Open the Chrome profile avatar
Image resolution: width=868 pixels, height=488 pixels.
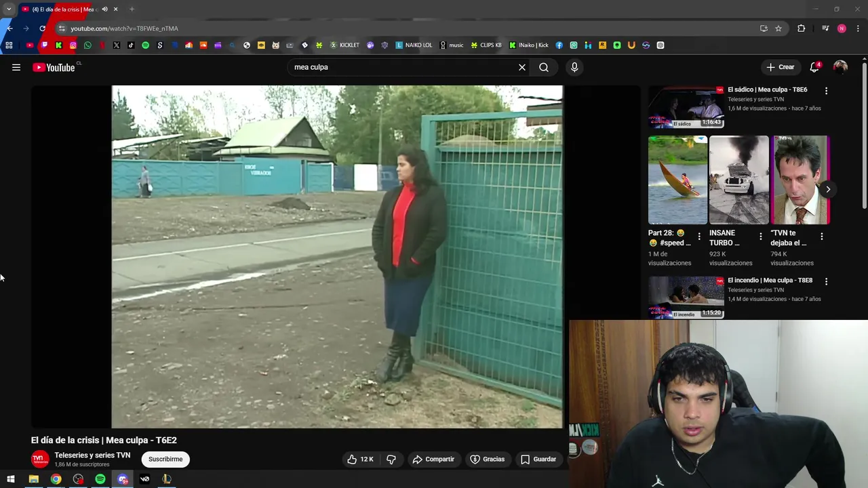click(842, 28)
